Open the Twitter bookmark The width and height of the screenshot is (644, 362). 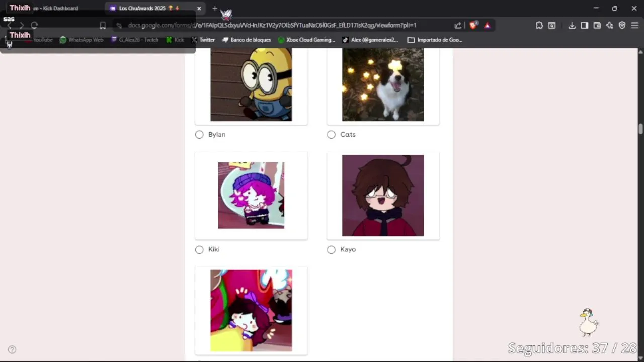(203, 40)
